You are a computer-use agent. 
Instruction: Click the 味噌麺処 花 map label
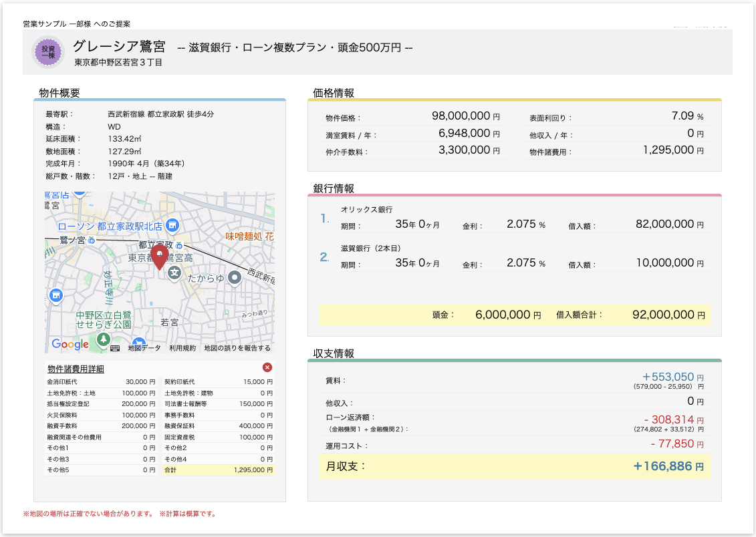coord(250,236)
